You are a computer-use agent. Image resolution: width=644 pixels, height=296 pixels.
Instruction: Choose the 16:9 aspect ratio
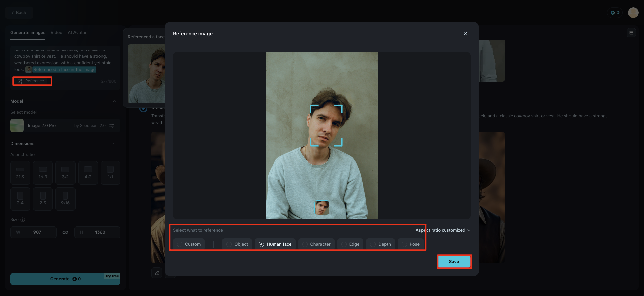pos(43,173)
